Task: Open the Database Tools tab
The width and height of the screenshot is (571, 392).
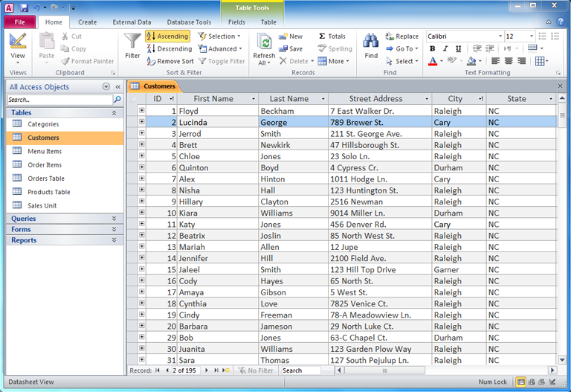Action: [189, 22]
